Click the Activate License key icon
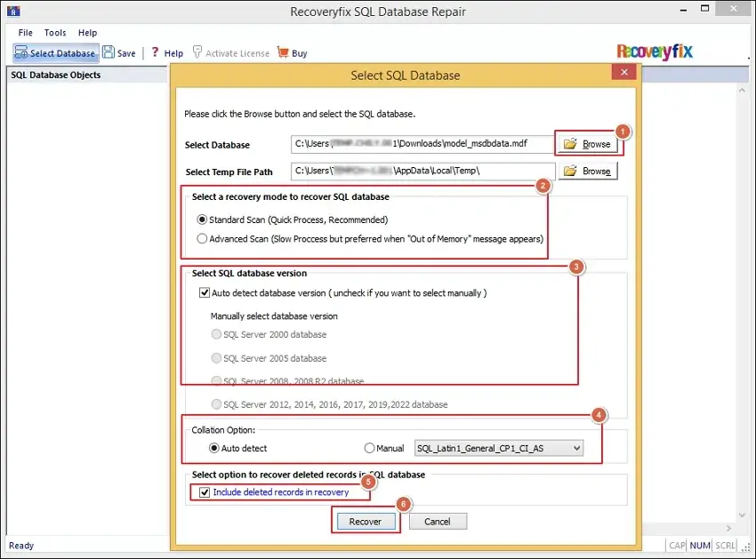Screen dimensions: 756x559 197,52
